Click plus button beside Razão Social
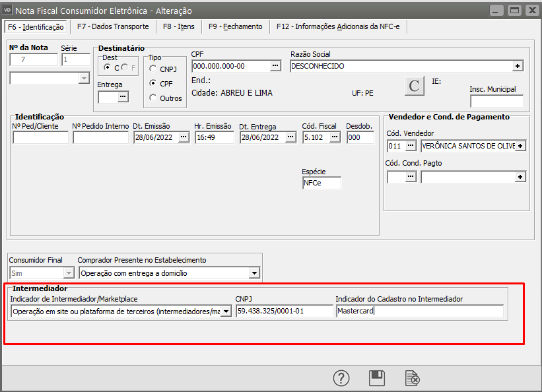 coord(518,66)
